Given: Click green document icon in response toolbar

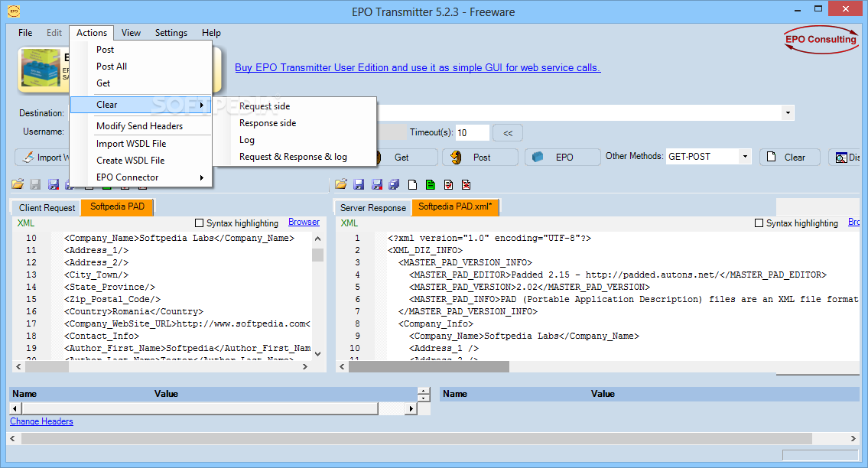Looking at the screenshot, I should coord(430,184).
